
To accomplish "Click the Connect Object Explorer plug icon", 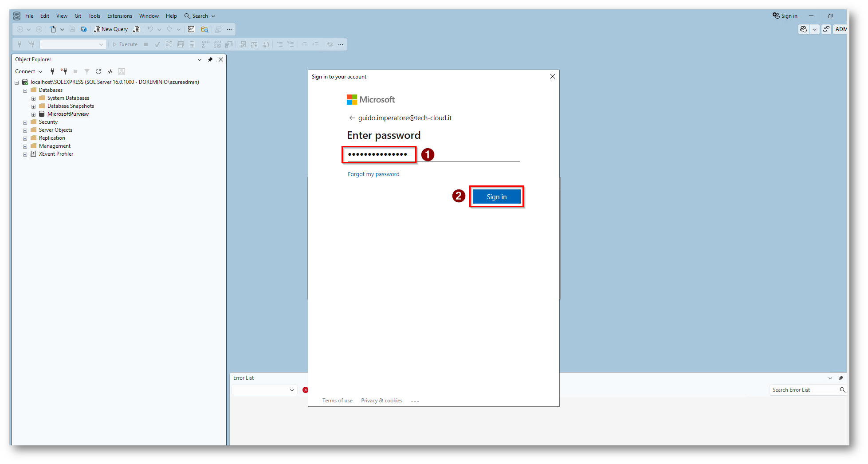I will [52, 71].
